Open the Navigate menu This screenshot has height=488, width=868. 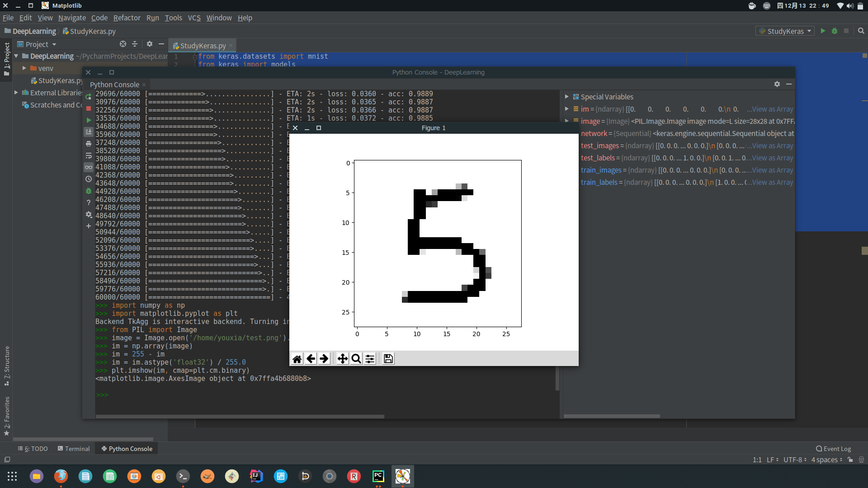pos(72,18)
